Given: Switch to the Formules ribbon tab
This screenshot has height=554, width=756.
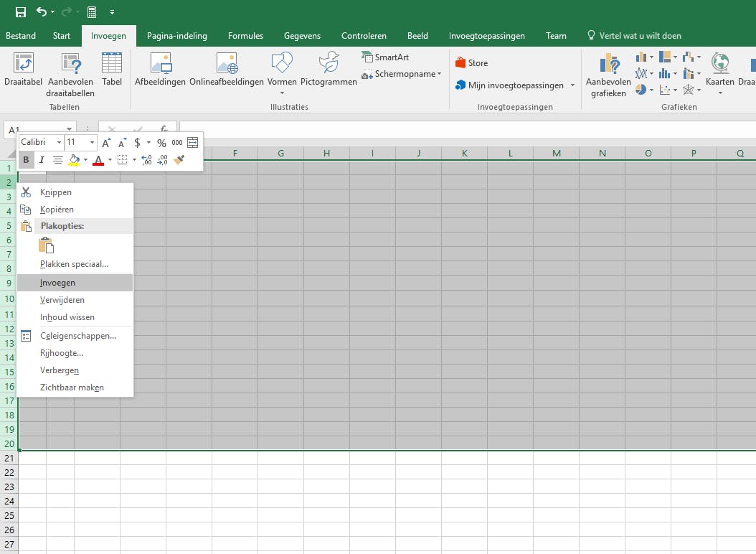Looking at the screenshot, I should [245, 36].
